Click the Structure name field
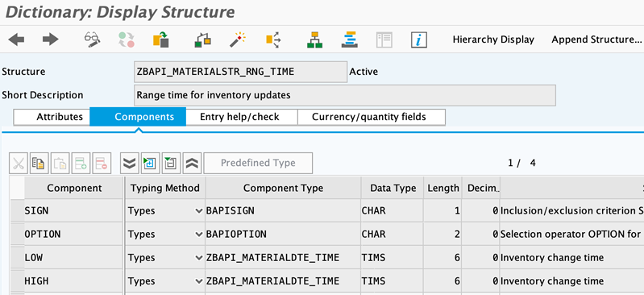The image size is (644, 295). click(x=241, y=72)
